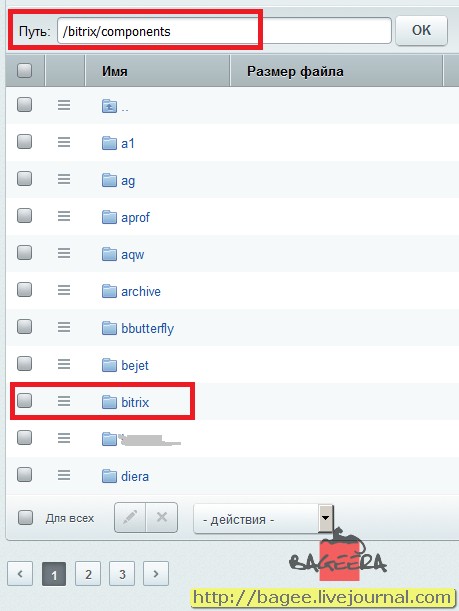The width and height of the screenshot is (459, 611).
Task: Click the folder icon next to diera
Action: tap(109, 476)
